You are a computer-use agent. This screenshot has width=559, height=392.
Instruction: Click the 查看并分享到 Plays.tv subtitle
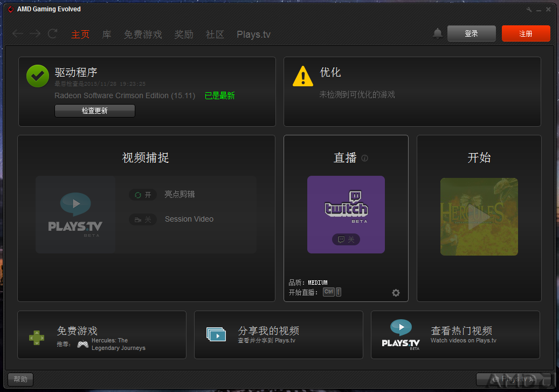coord(267,341)
